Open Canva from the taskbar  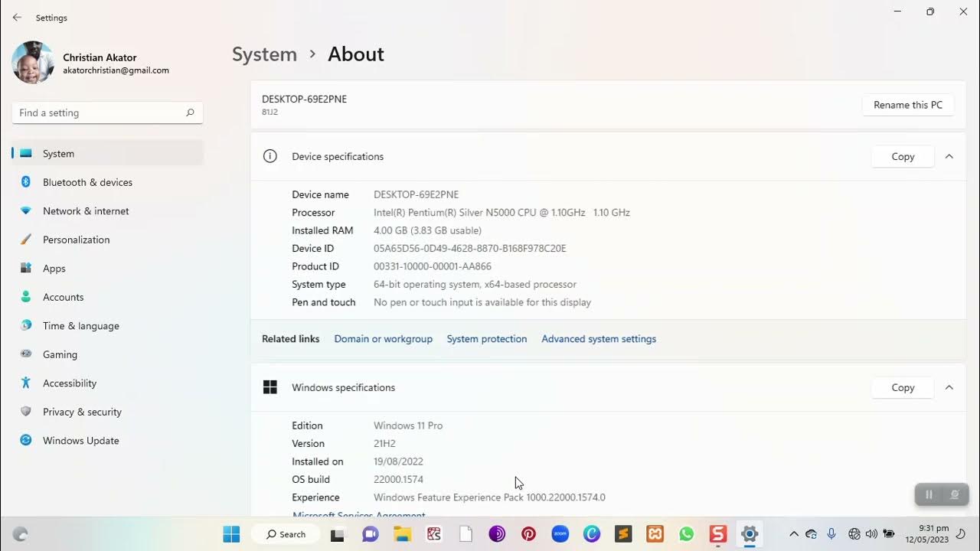coord(592,534)
